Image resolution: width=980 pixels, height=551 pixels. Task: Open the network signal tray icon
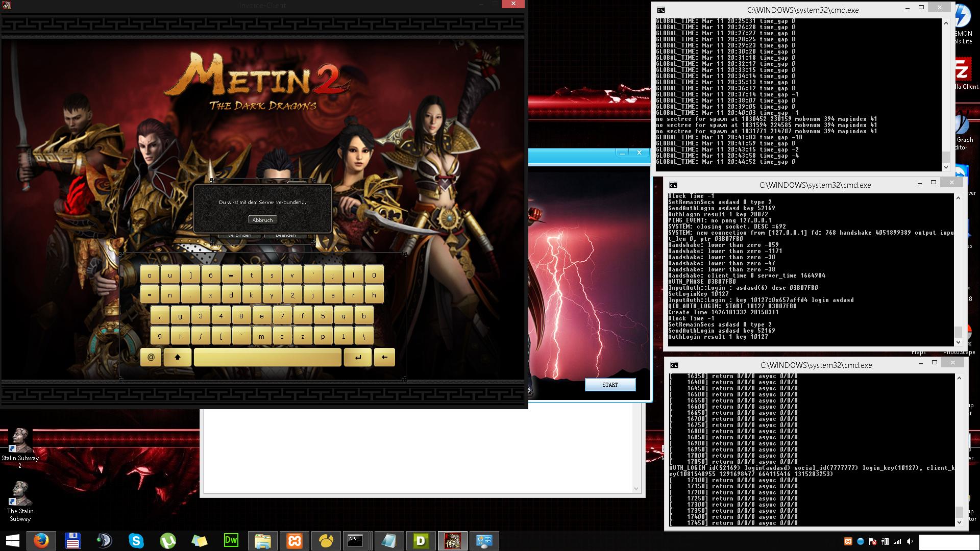pyautogui.click(x=897, y=541)
